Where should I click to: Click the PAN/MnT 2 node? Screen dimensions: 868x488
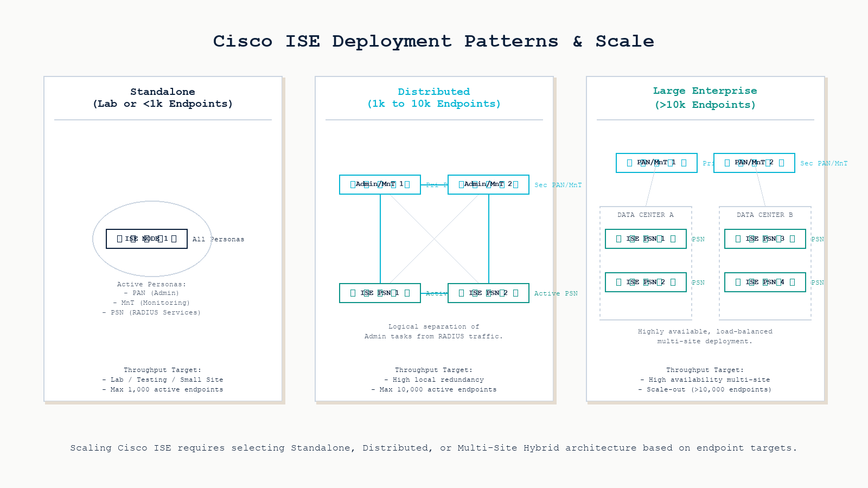(x=754, y=163)
